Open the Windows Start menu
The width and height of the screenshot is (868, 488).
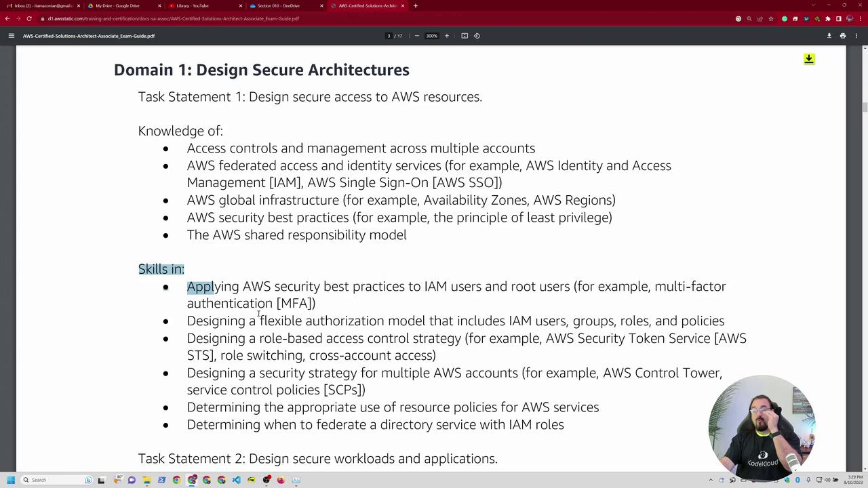10,480
